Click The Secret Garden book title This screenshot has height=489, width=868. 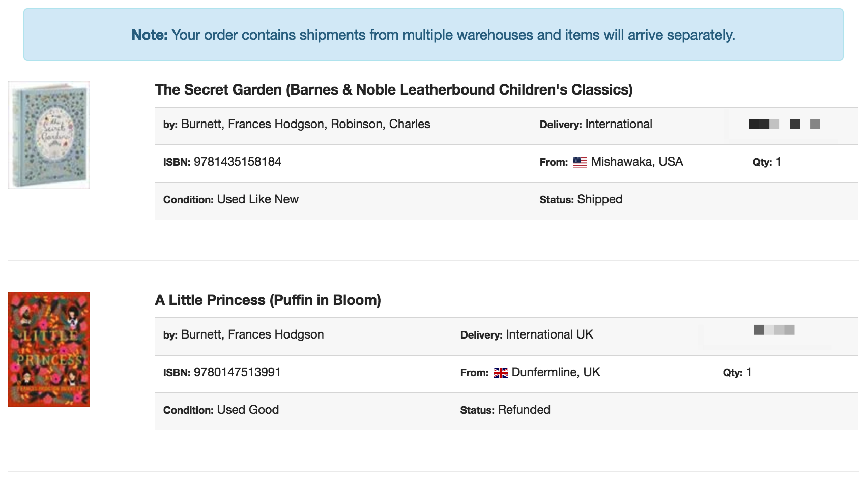[x=393, y=90]
